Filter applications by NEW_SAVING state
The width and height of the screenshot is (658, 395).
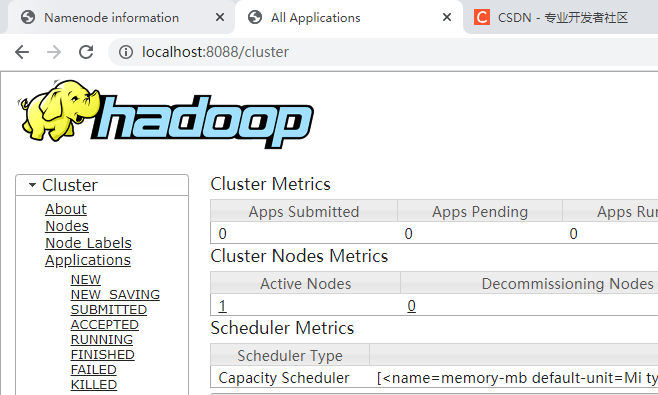click(x=115, y=295)
